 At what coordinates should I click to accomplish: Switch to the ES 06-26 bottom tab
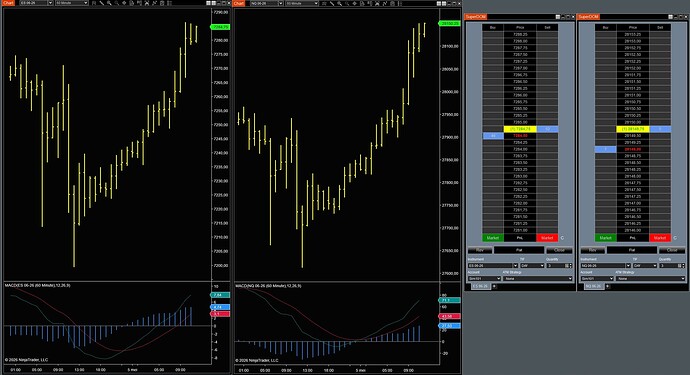tap(481, 286)
